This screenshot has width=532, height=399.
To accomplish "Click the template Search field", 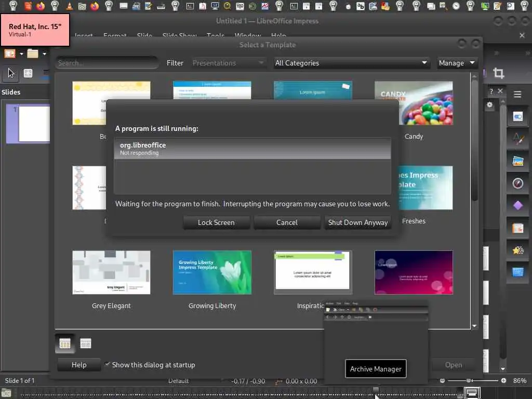I will (x=107, y=63).
